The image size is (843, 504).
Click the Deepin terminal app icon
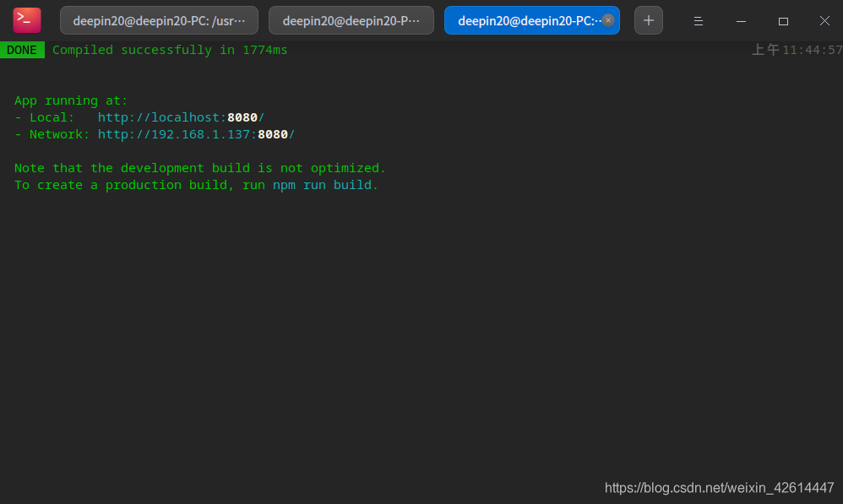click(x=27, y=20)
